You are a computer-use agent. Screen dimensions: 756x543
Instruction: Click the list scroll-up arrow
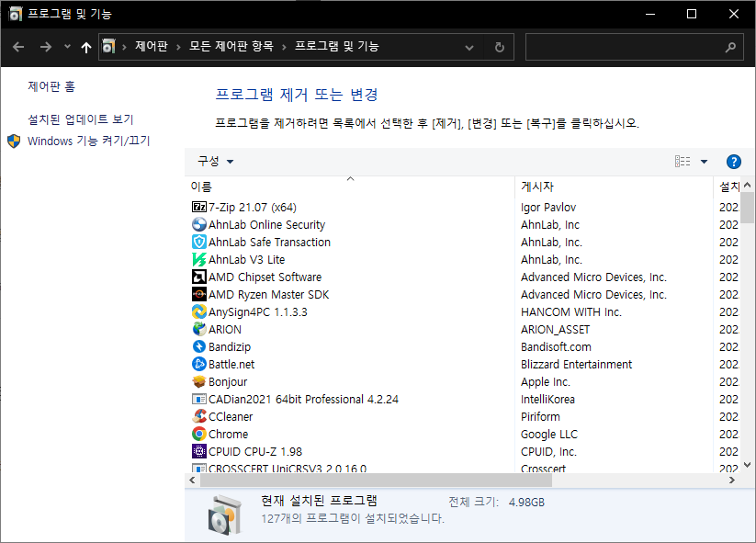(748, 185)
